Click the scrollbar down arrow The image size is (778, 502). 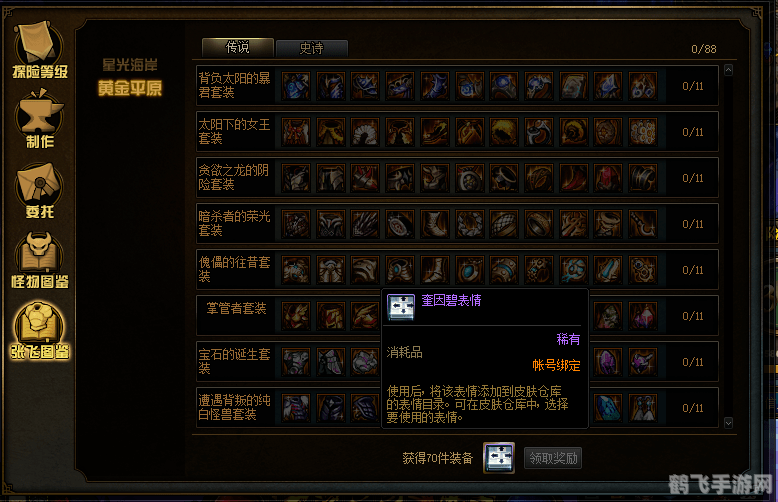point(728,423)
